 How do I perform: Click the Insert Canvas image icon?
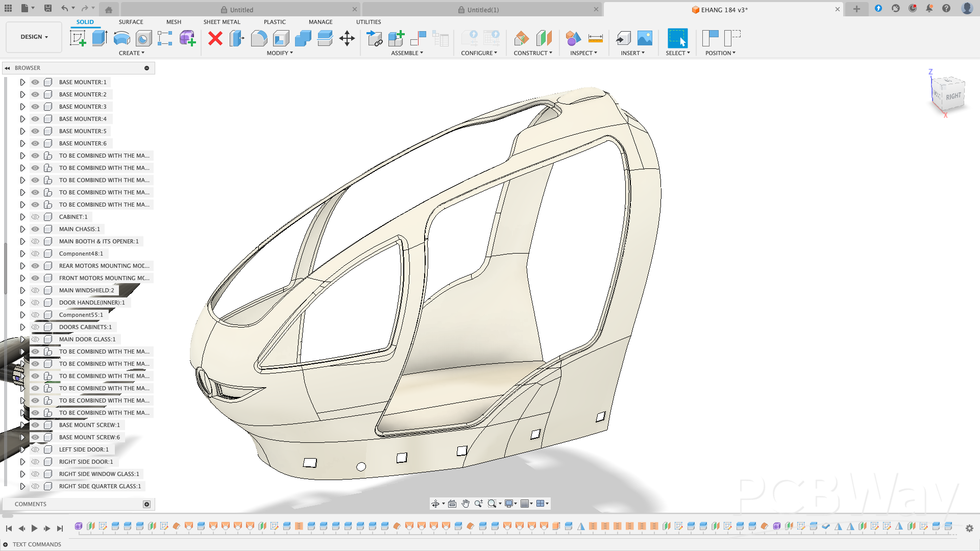pos(645,38)
